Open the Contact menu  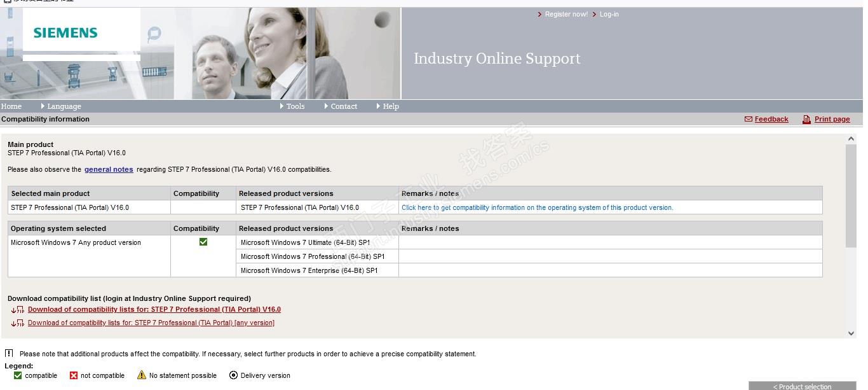click(x=344, y=106)
